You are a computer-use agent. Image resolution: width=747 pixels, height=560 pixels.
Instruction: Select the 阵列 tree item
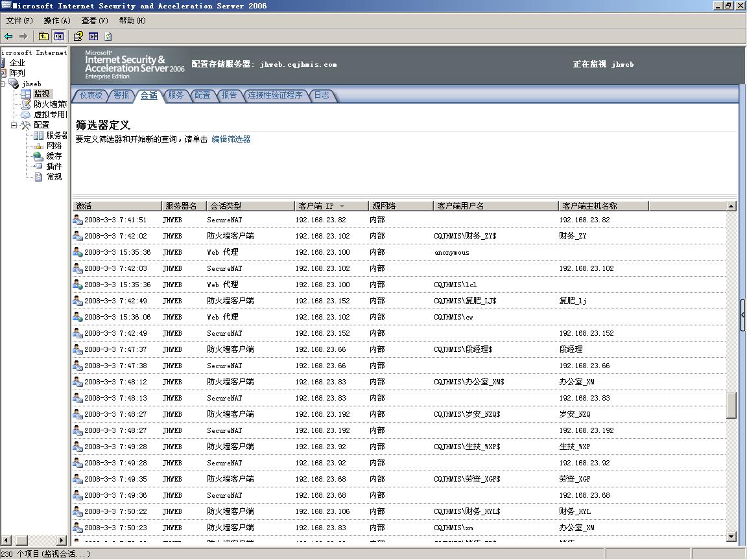click(17, 73)
